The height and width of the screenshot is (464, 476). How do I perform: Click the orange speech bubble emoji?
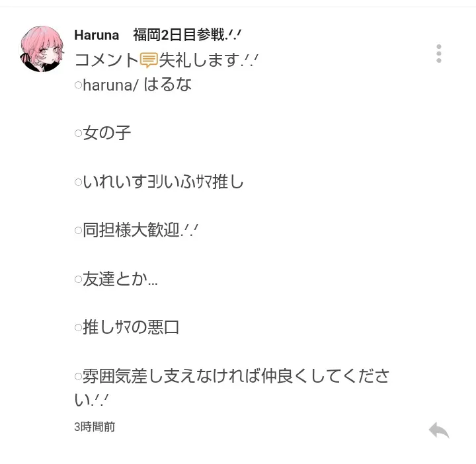tap(149, 59)
